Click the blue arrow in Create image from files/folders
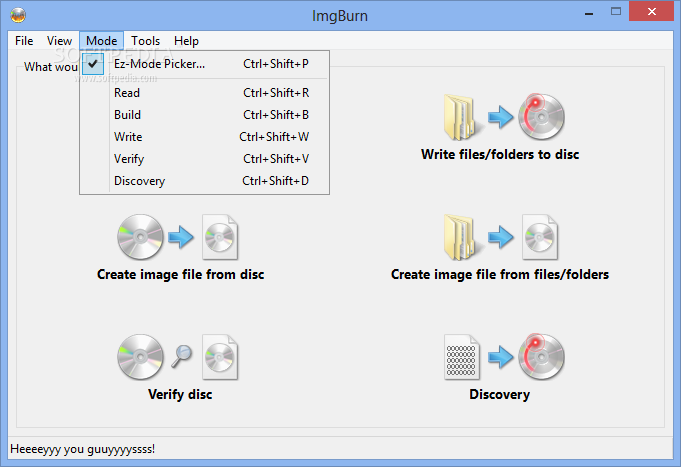 500,237
